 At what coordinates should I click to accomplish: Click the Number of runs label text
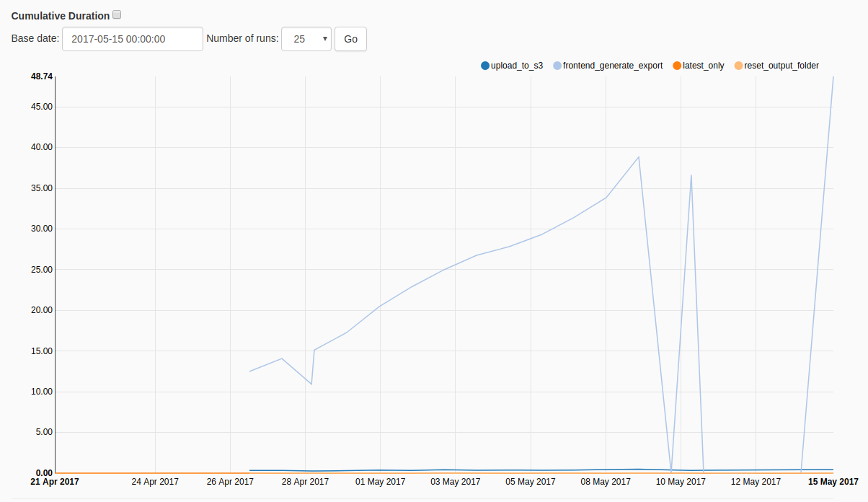coord(242,39)
